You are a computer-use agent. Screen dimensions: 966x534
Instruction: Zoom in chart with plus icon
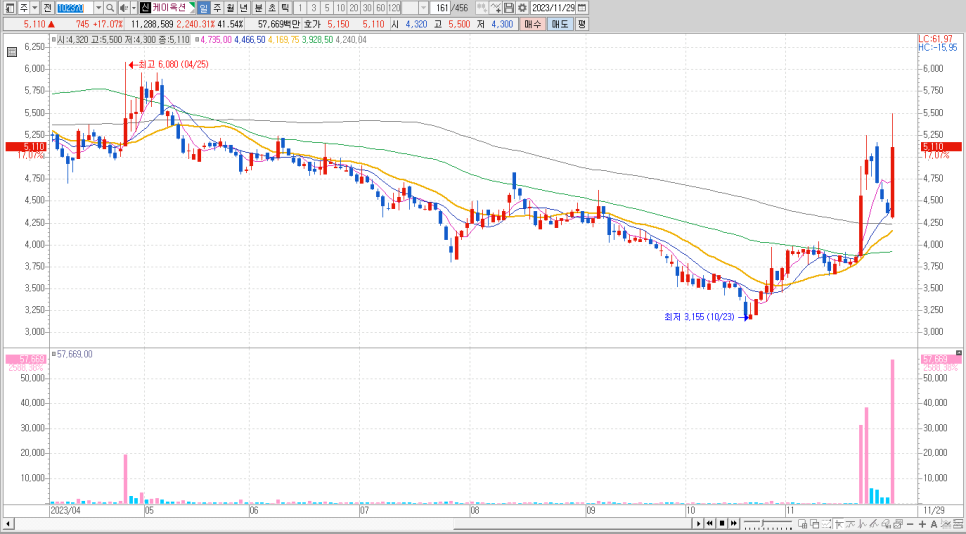pyautogui.click(x=922, y=524)
